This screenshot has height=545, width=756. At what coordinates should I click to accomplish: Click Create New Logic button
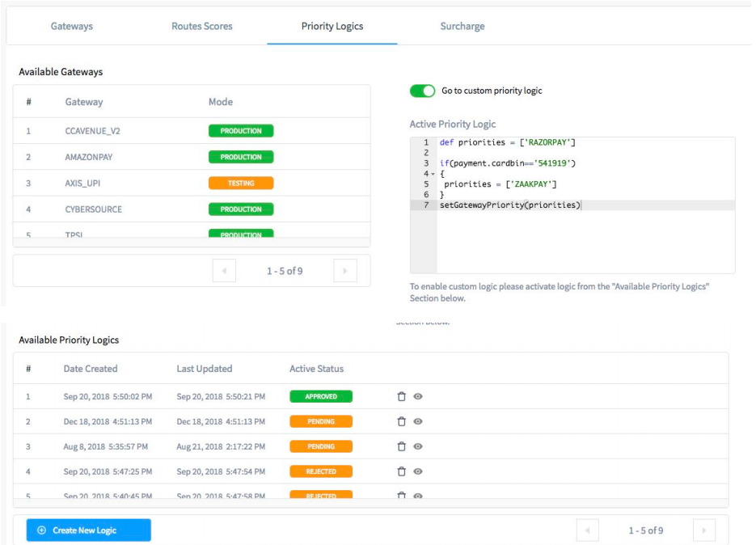tap(89, 530)
